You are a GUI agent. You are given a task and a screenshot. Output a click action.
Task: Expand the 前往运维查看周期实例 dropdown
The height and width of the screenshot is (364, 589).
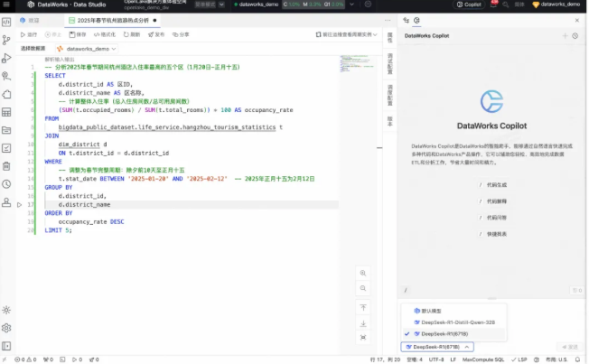coord(347,34)
